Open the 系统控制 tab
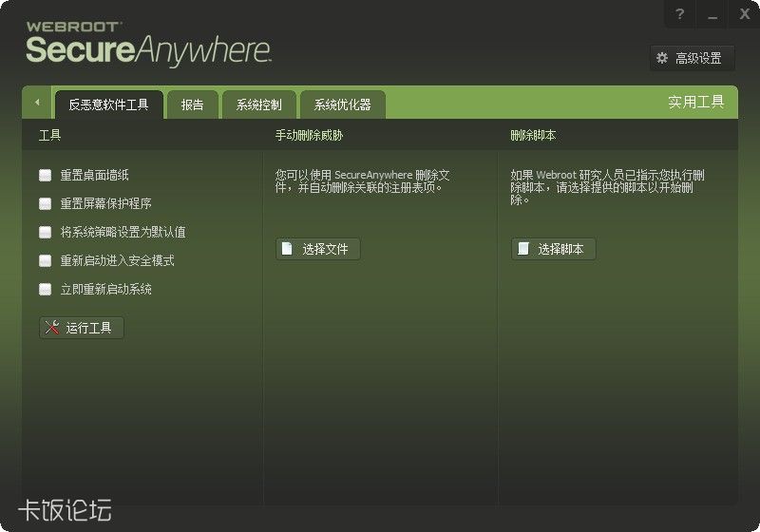 (258, 104)
